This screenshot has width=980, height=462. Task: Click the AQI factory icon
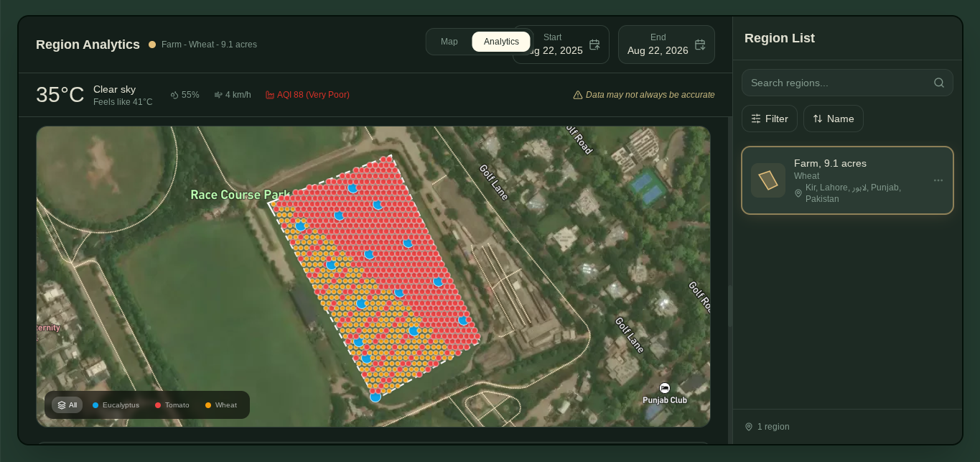coord(270,95)
